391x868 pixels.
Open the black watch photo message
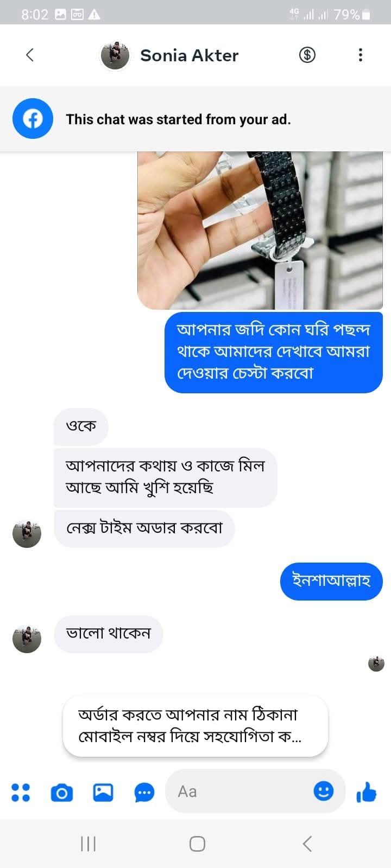[x=260, y=231]
